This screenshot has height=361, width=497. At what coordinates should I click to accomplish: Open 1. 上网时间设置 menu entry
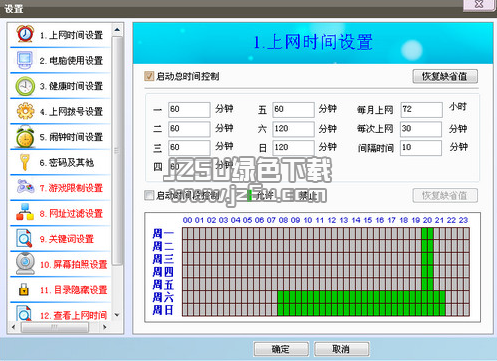(71, 35)
